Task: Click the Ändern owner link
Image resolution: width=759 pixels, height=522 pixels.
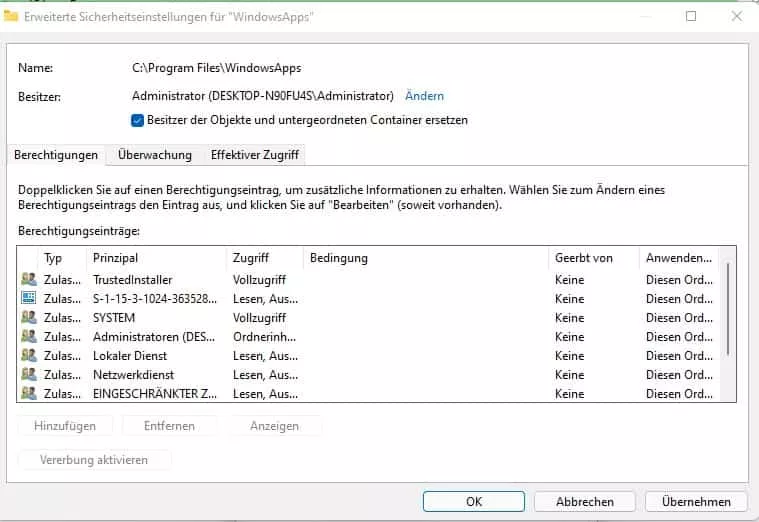Action: pyautogui.click(x=425, y=96)
